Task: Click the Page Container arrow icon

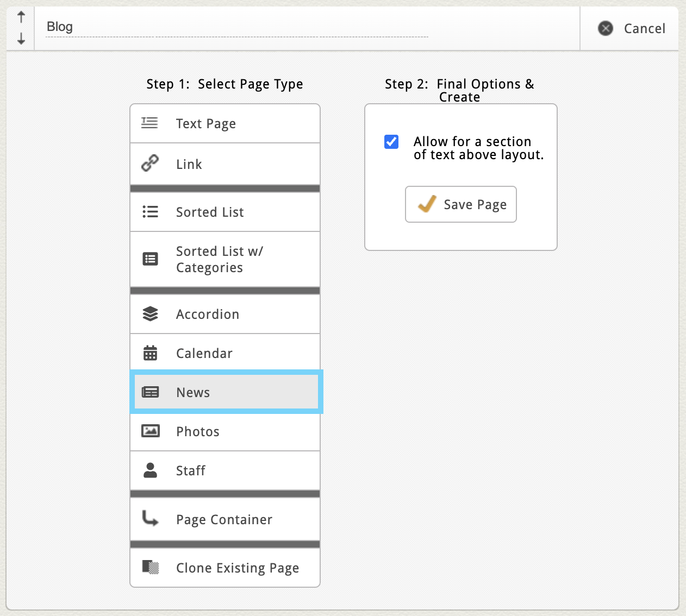Action: (150, 519)
